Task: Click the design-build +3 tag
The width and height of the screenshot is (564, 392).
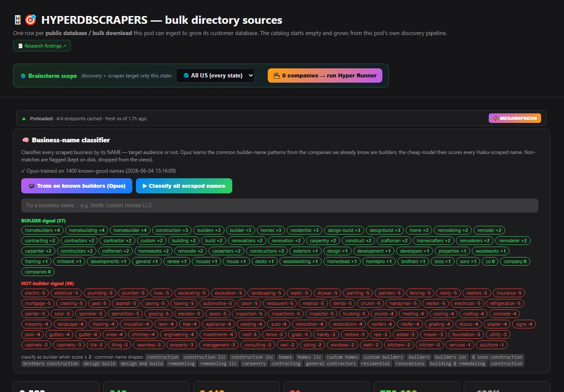Action: [344, 230]
